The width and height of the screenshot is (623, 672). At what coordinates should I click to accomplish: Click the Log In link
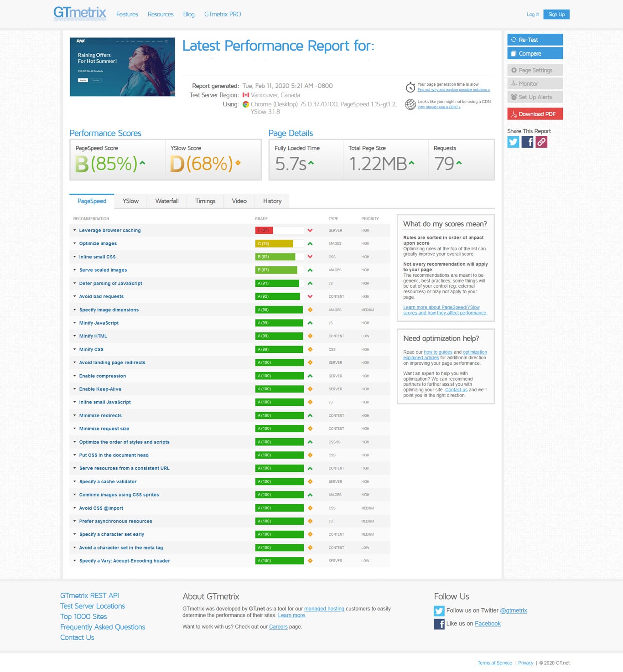(533, 14)
